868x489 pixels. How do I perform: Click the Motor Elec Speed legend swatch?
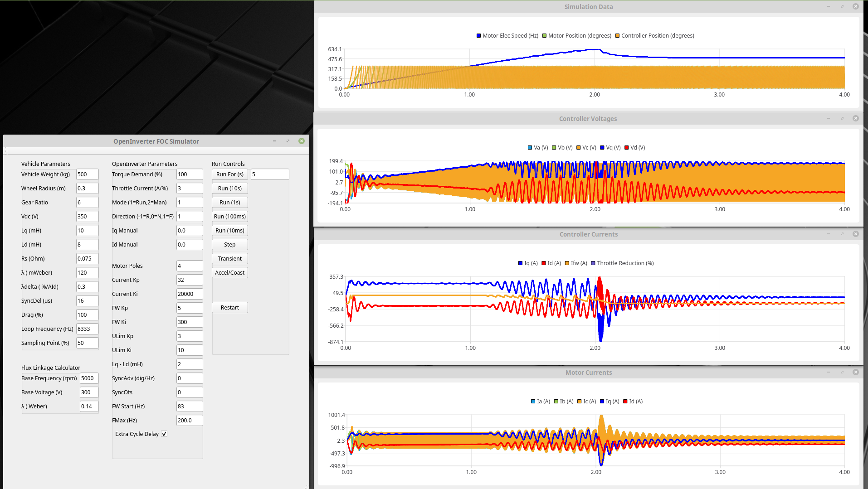pyautogui.click(x=478, y=36)
